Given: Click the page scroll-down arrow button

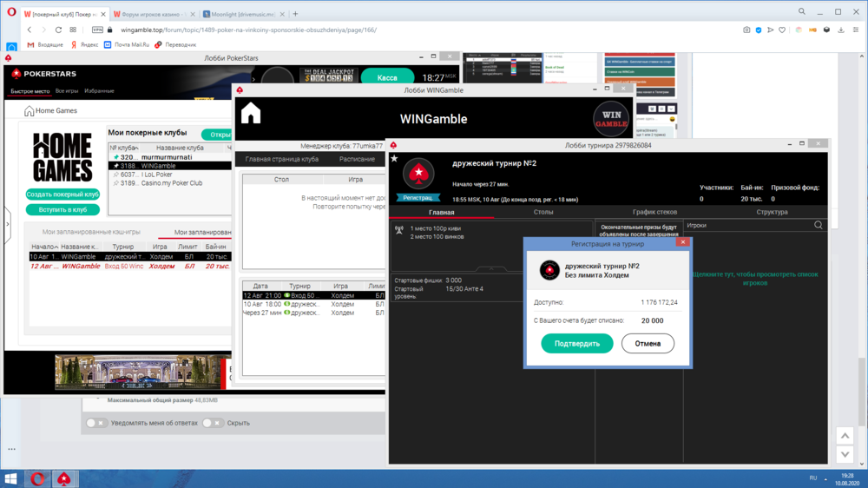Looking at the screenshot, I should pos(845,454).
